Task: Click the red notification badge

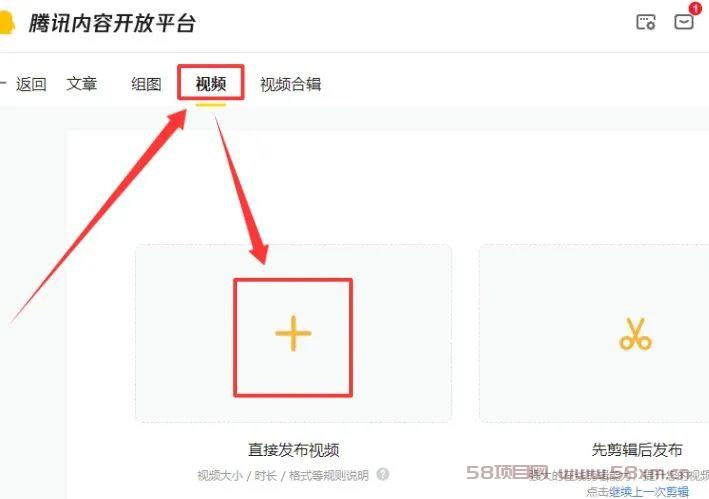Action: [x=695, y=8]
